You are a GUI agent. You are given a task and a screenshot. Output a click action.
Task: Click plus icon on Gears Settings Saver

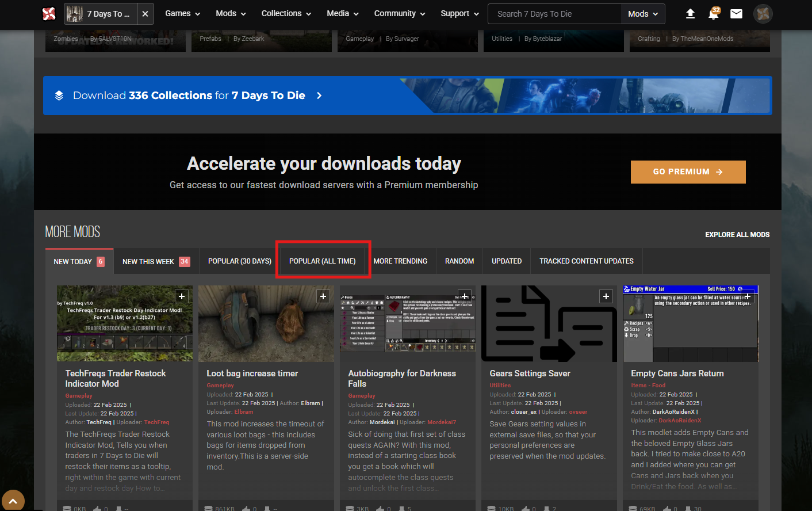(x=606, y=296)
